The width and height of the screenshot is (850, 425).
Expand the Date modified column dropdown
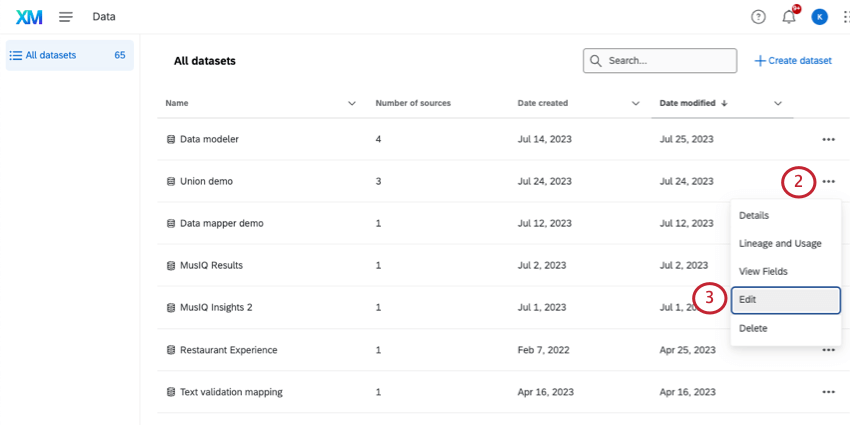778,103
